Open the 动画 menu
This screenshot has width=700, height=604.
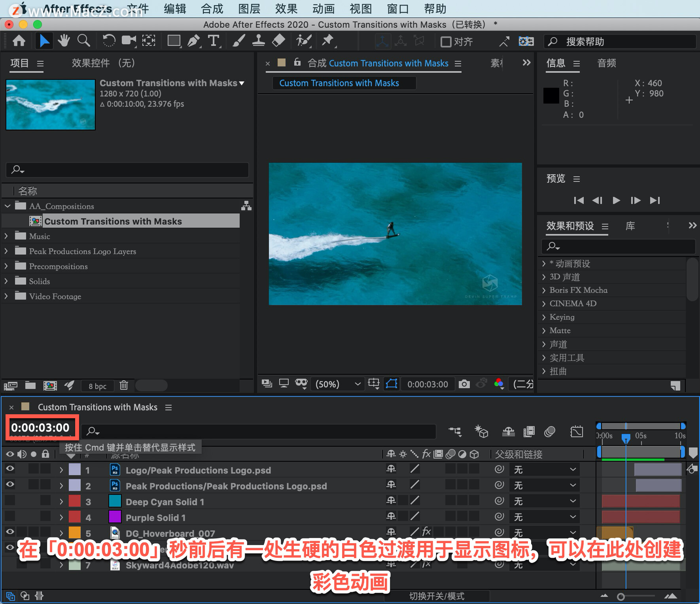tap(324, 8)
